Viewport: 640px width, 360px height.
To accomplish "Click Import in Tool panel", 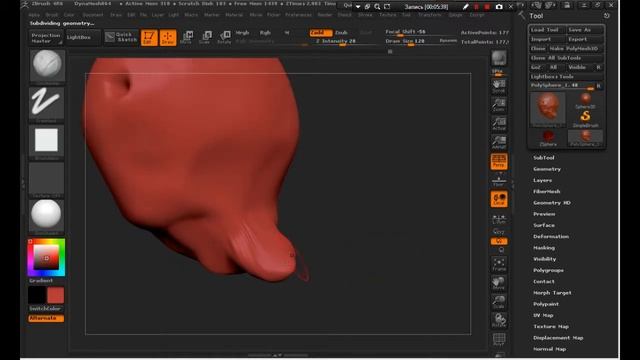I will point(547,40).
